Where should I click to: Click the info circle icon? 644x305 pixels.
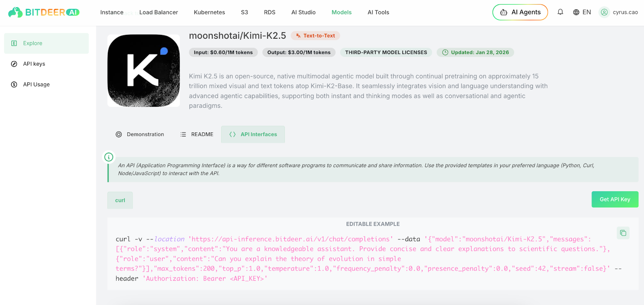(109, 157)
